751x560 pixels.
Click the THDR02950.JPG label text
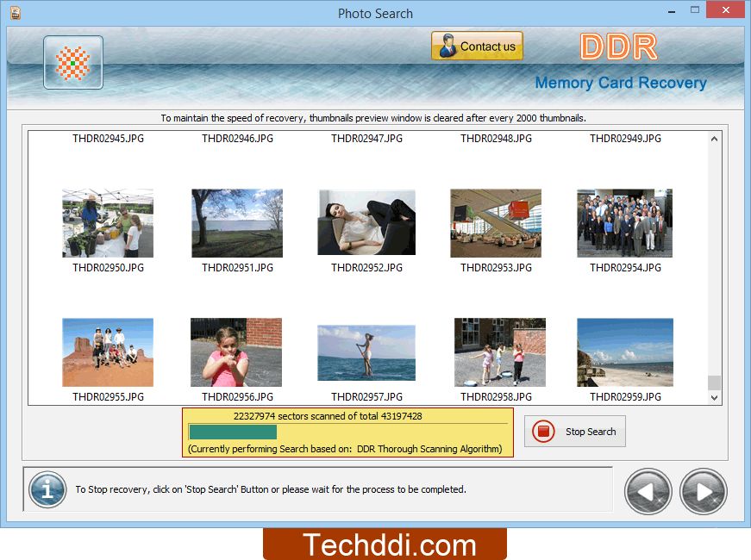coord(109,268)
